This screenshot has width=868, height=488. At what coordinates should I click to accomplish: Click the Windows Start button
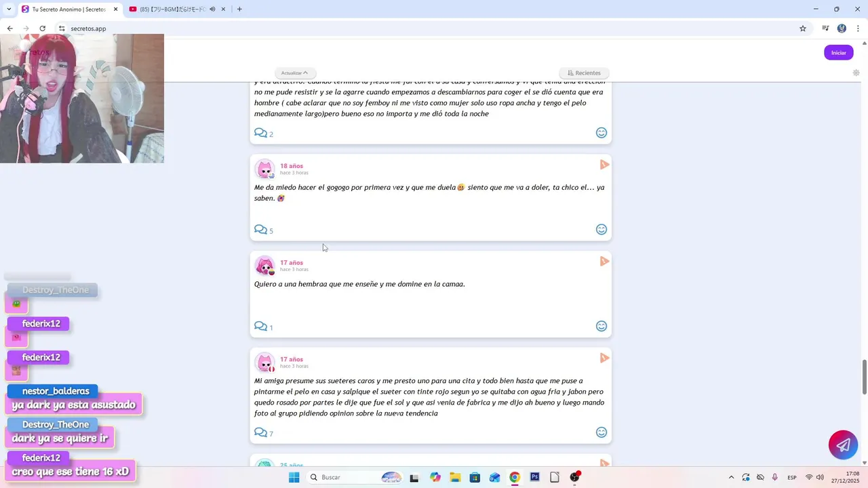click(294, 477)
